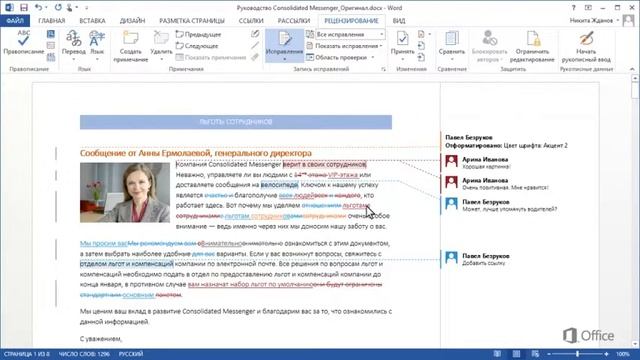Open Ribbon Display Options icon

pos(588,8)
